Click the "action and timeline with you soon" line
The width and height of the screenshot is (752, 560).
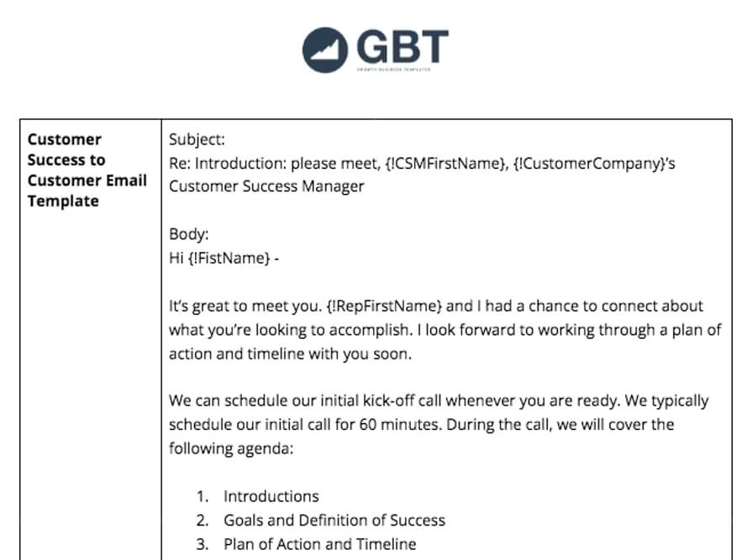(290, 353)
